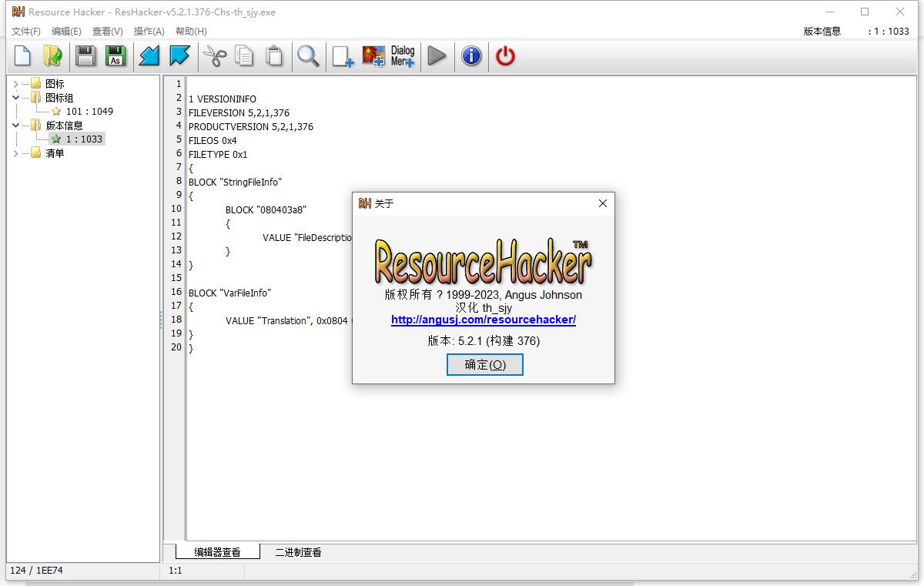Click the 版本: 5.2.1 (构建 376) text
The width and height of the screenshot is (924, 586).
(x=484, y=340)
